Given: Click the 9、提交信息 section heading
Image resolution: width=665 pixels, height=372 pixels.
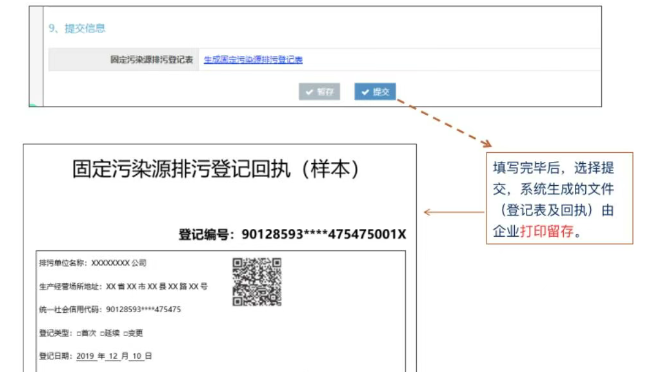Looking at the screenshot, I should pyautogui.click(x=77, y=28).
